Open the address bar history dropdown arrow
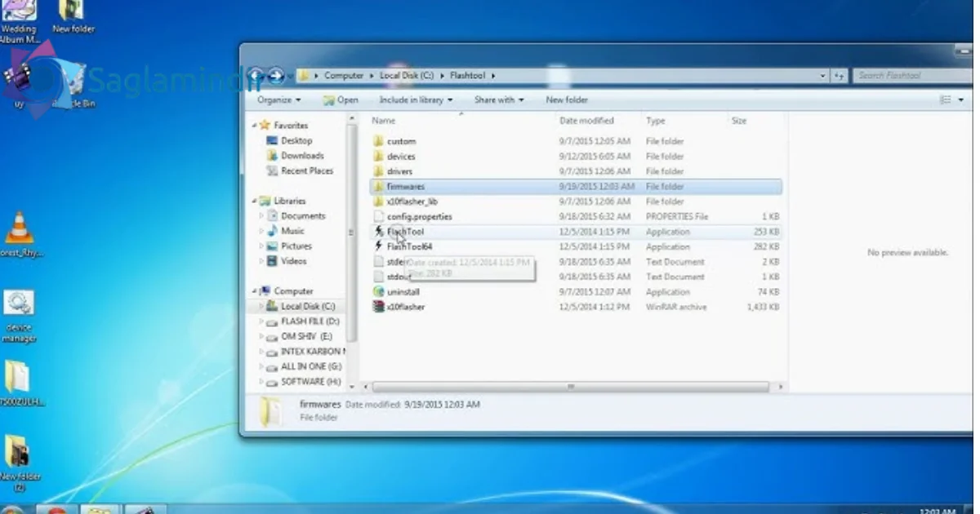Image resolution: width=980 pixels, height=514 pixels. 822,76
